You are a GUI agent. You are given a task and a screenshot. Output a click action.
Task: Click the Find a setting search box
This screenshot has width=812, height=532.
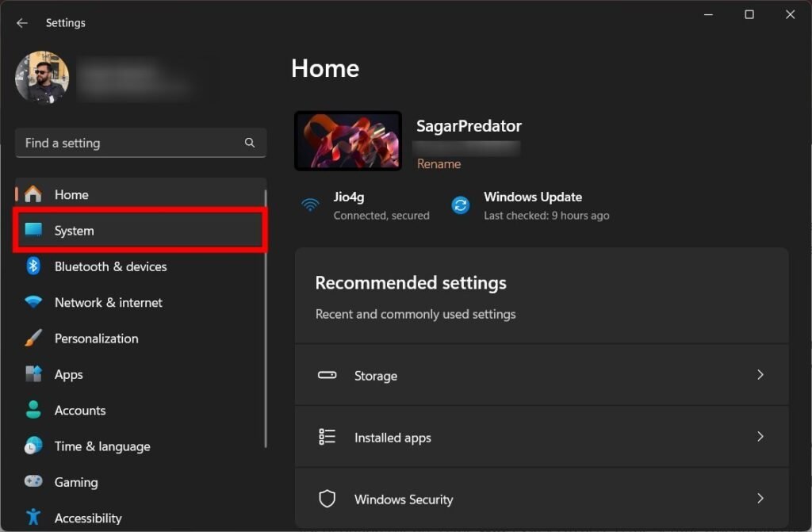point(141,143)
